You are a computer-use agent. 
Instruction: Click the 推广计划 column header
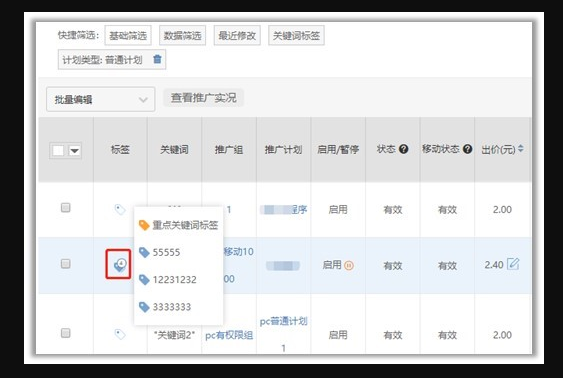tap(283, 149)
